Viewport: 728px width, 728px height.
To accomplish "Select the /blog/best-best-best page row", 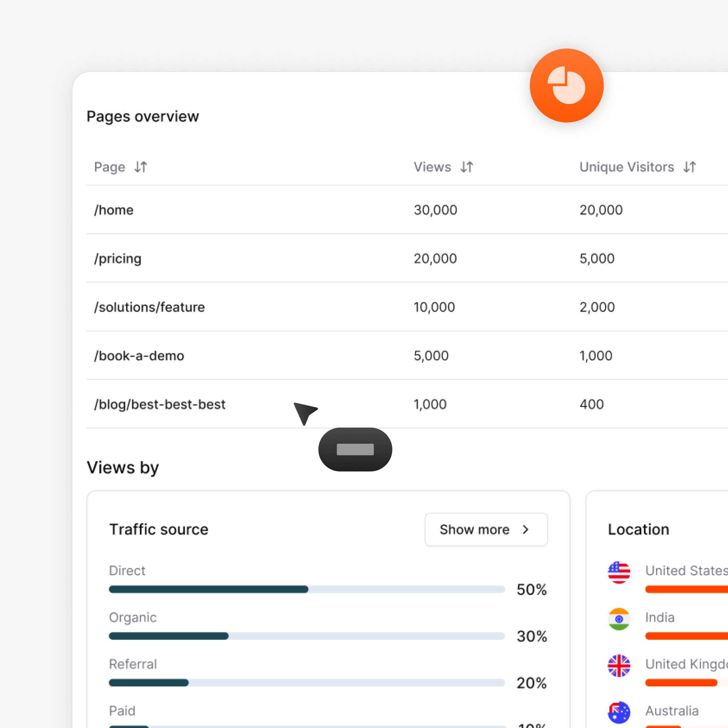I will [x=407, y=404].
